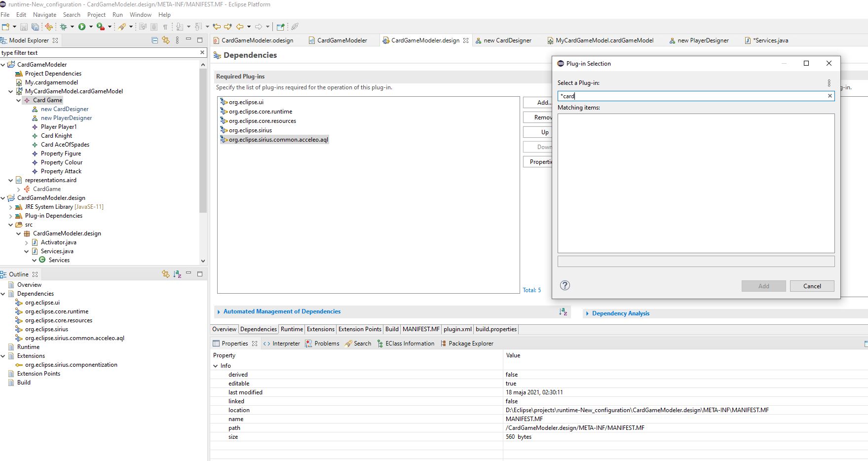This screenshot has width=868, height=461.
Task: Minimize the Outline view
Action: 189,273
